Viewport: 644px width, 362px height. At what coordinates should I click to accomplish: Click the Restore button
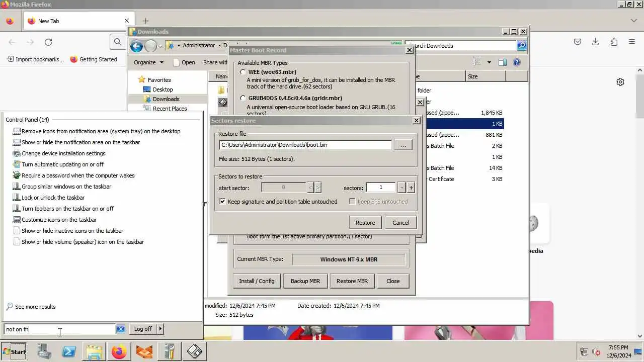365,223
